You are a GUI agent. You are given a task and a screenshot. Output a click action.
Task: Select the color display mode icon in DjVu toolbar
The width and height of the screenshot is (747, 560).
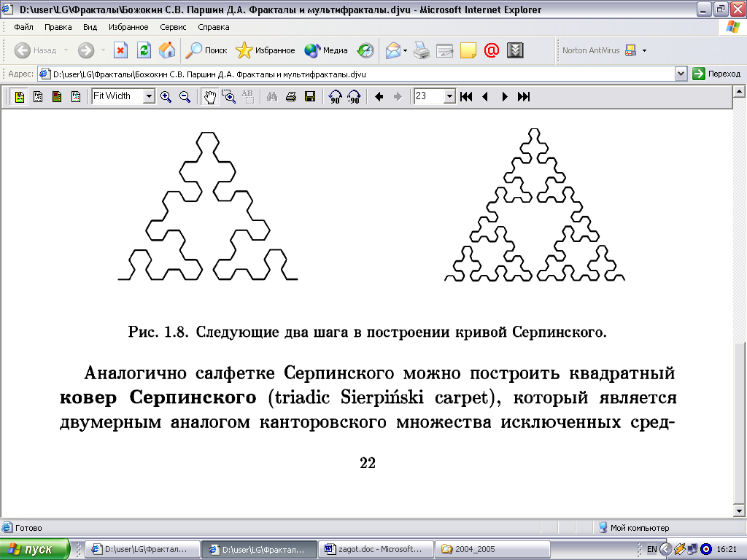click(20, 97)
